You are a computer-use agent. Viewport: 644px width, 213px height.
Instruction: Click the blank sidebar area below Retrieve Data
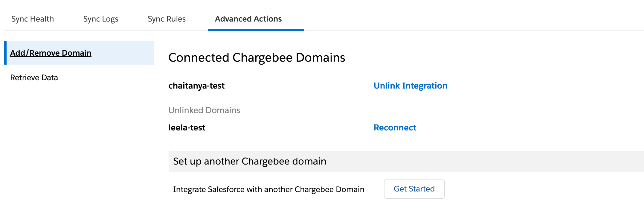click(x=78, y=135)
